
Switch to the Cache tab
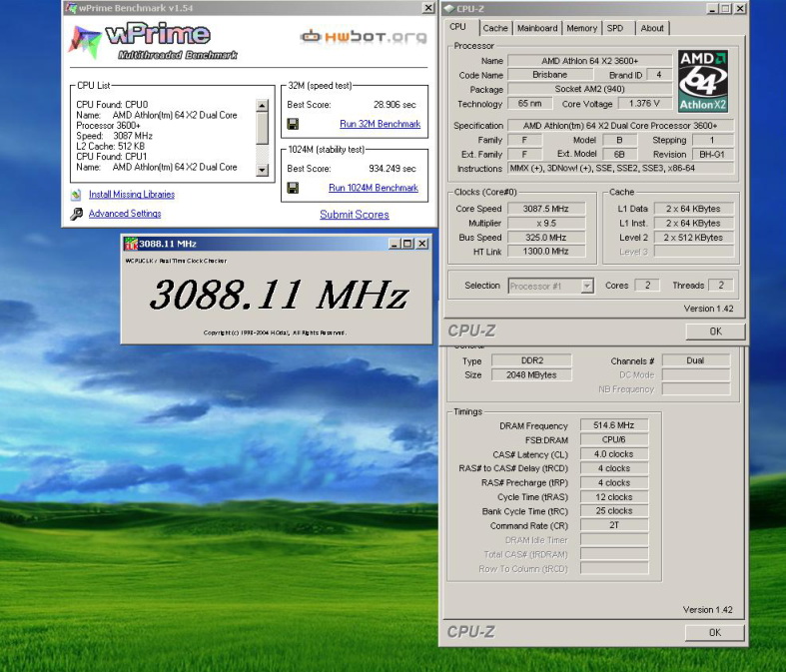pos(495,29)
